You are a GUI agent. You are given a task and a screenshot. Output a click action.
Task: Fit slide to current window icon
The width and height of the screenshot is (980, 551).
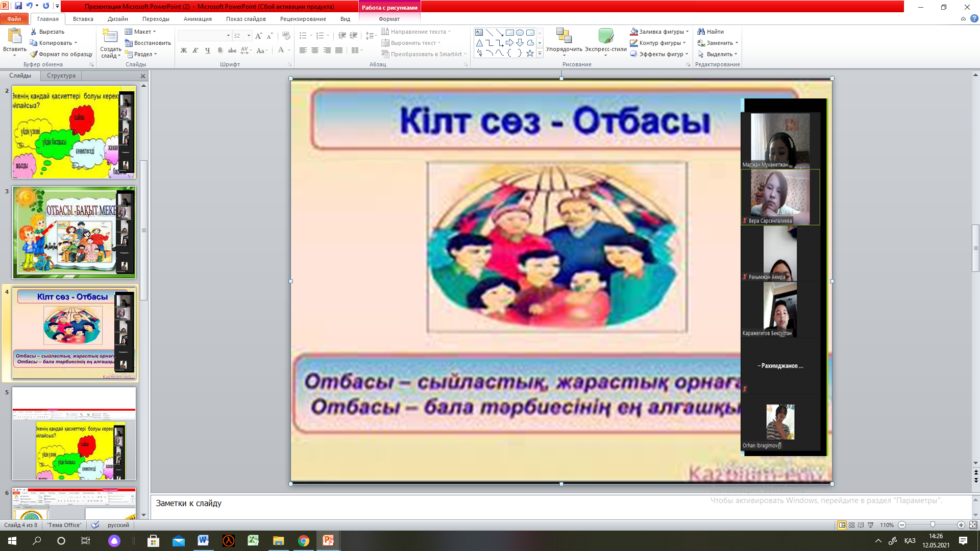click(x=973, y=525)
